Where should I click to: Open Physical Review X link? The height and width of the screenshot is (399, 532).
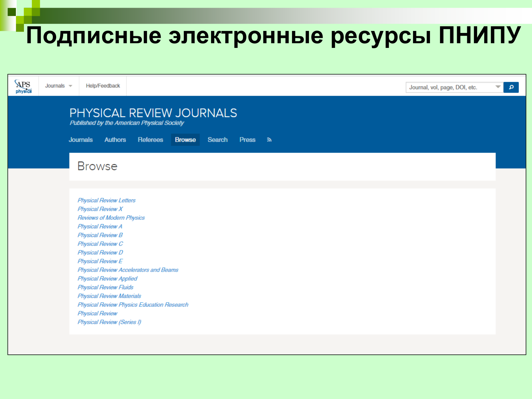[100, 209]
